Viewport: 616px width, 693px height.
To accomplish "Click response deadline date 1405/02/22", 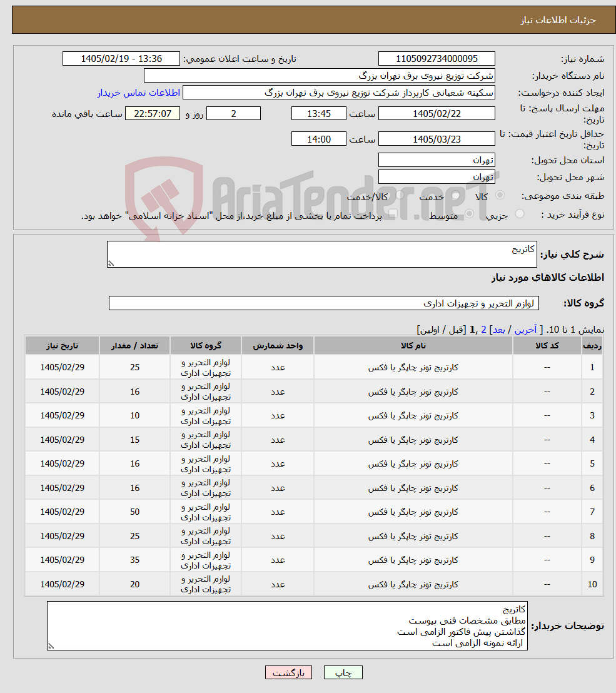I will tap(437, 114).
